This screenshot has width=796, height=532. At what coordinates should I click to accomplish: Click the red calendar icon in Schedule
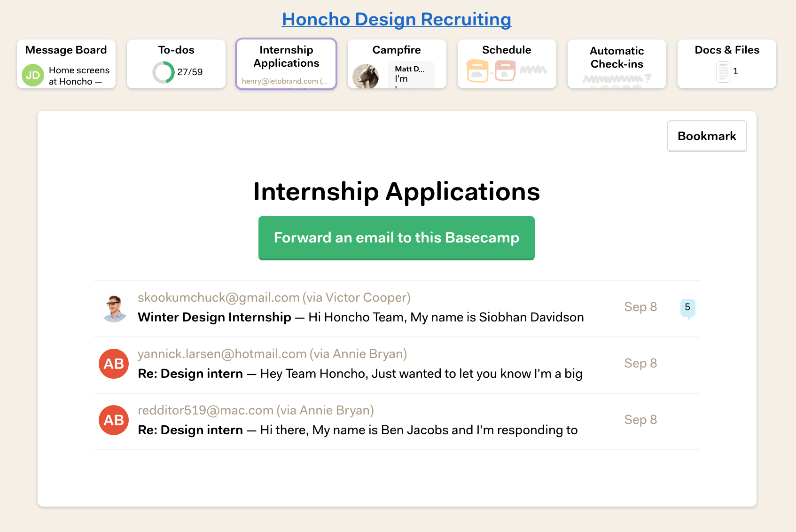coord(505,70)
